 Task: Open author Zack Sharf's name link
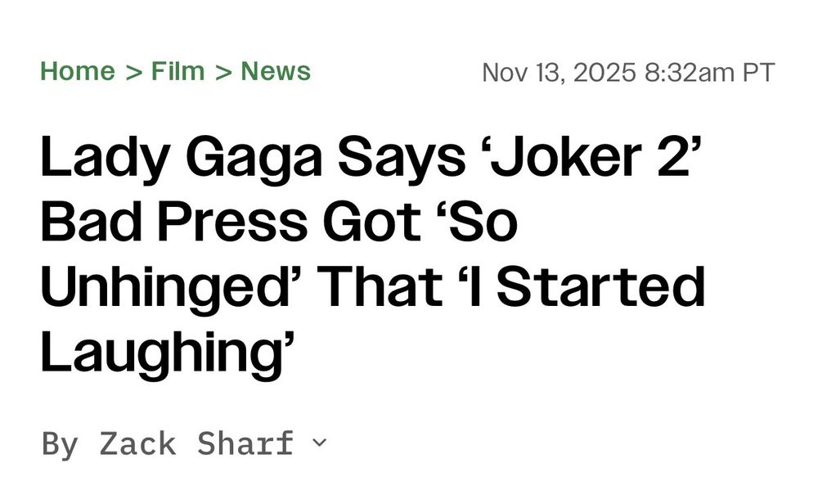[196, 444]
